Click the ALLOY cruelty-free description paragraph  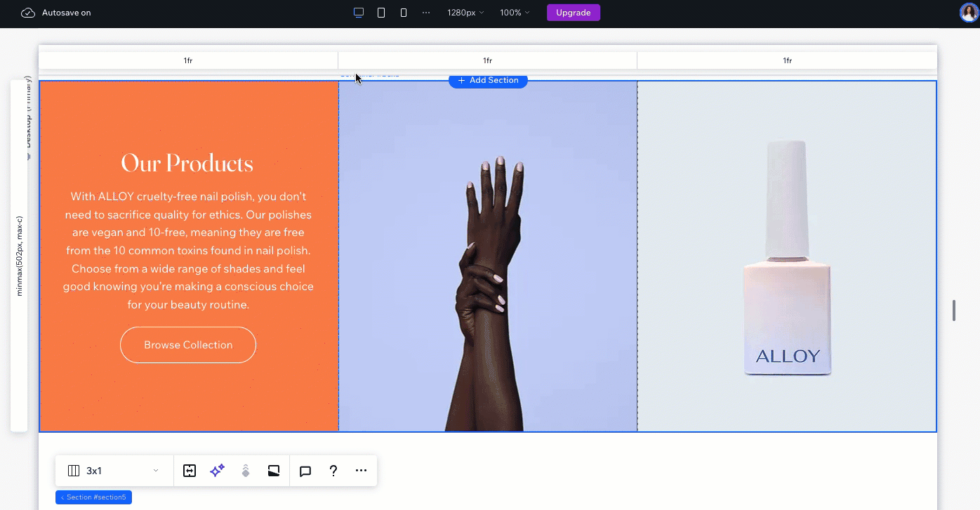pyautogui.click(x=188, y=251)
